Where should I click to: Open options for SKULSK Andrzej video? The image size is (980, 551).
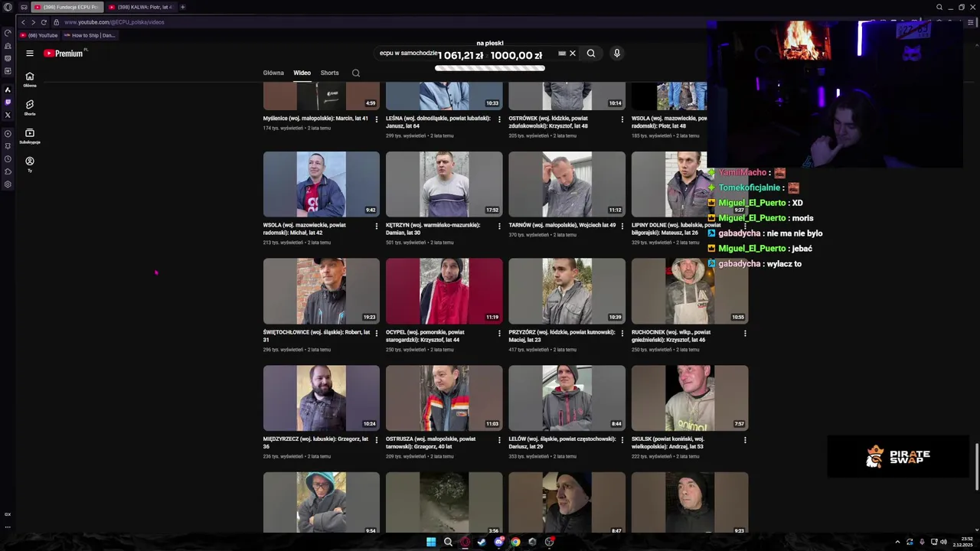pyautogui.click(x=745, y=441)
